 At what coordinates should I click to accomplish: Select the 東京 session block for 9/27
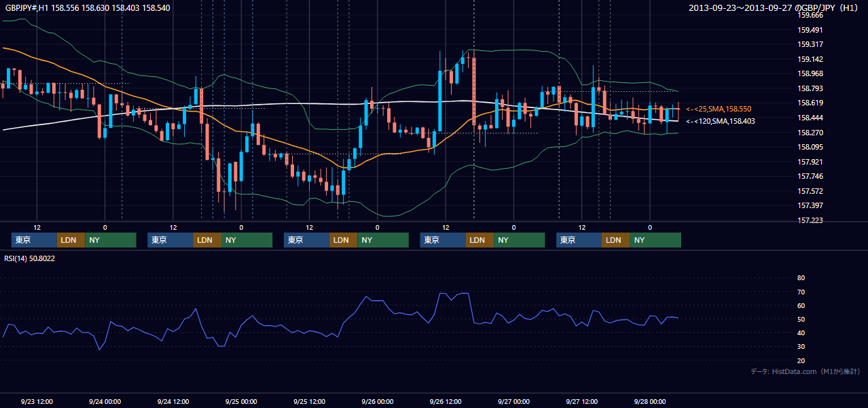(x=579, y=240)
